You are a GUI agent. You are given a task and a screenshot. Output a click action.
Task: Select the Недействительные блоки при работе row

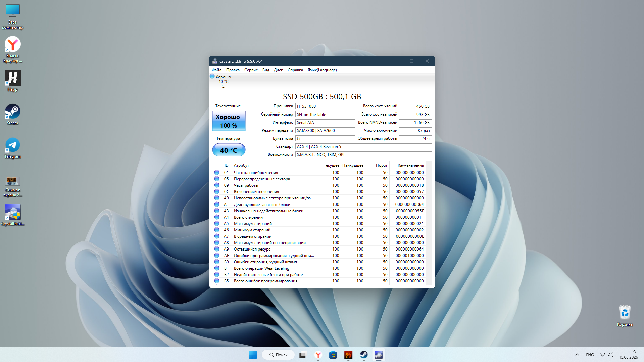(x=319, y=275)
